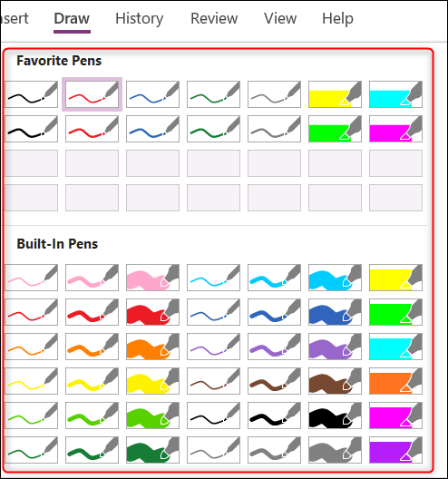The width and height of the screenshot is (448, 479).
Task: Select the thick black marker built-in pen
Action: (x=335, y=415)
